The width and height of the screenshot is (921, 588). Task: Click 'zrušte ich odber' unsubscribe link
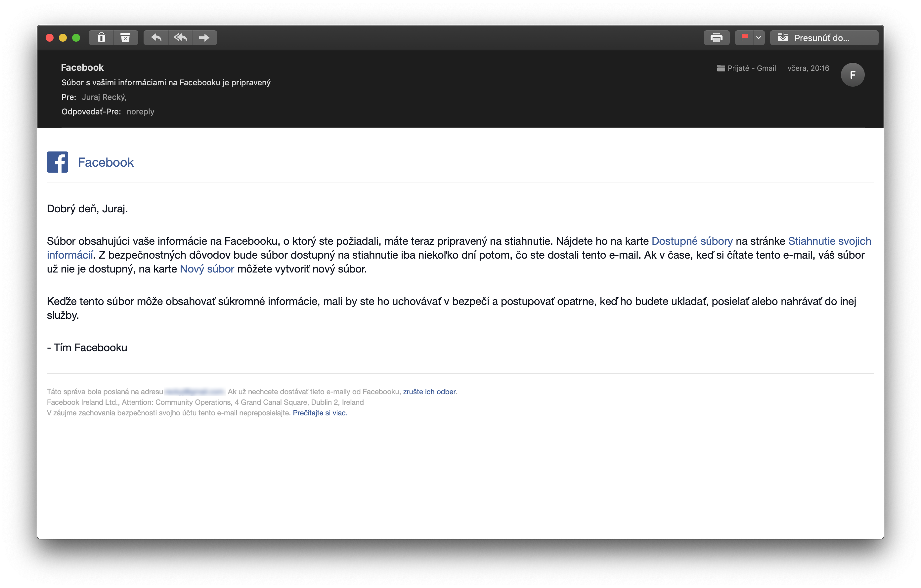tap(429, 392)
